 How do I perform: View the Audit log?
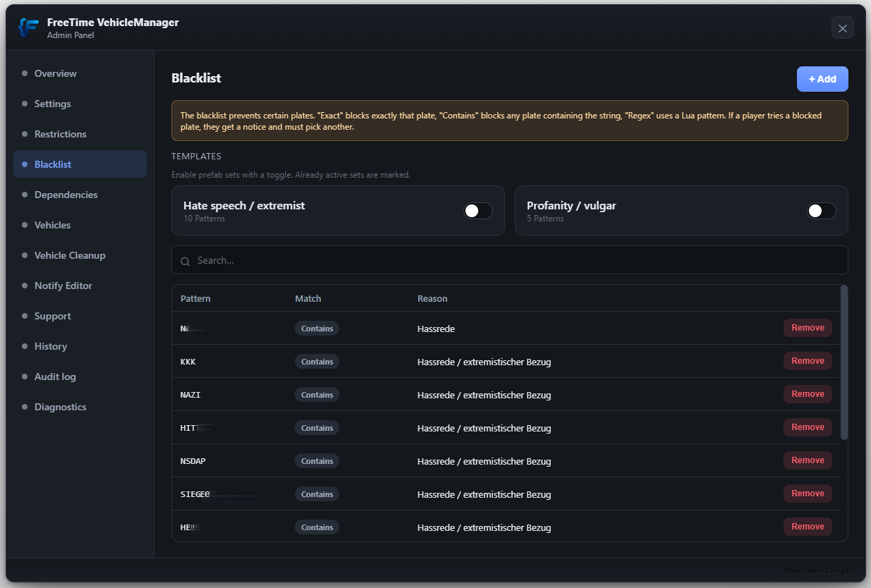tap(80, 376)
